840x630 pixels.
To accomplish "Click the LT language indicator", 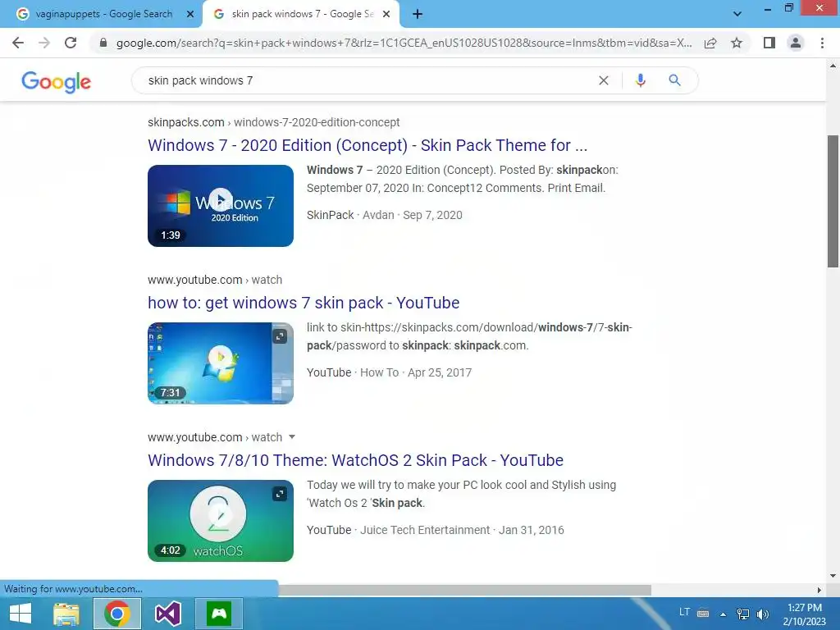I will coord(684,612).
